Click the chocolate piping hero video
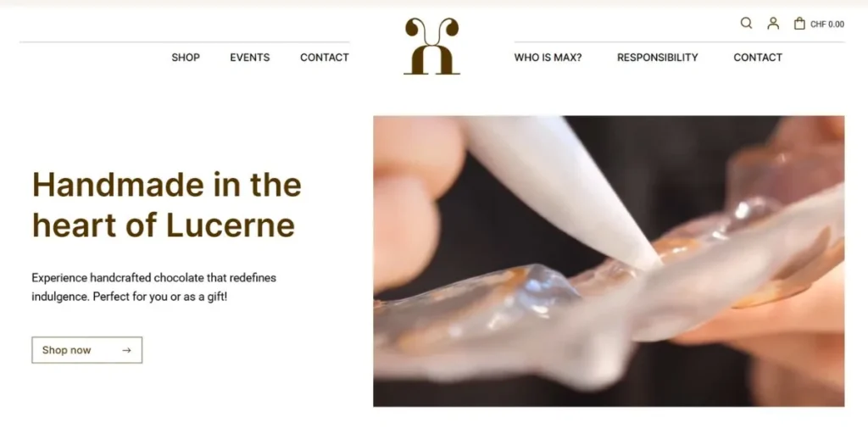868x434 pixels. point(609,261)
